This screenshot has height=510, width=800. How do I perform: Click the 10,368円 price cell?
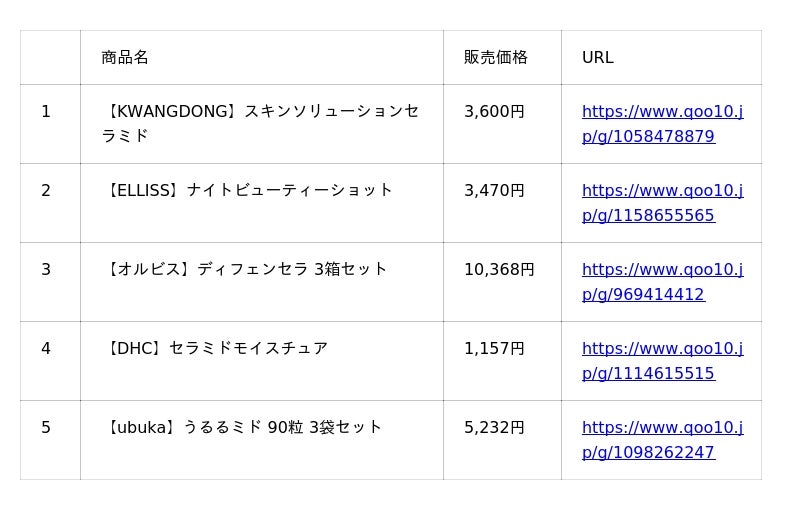click(x=499, y=270)
